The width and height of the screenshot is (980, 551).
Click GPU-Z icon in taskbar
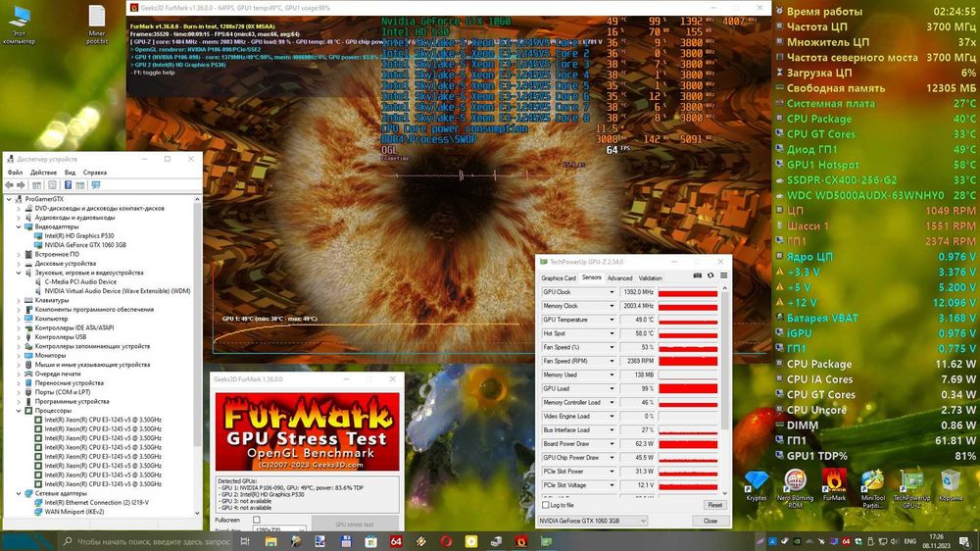pyautogui.click(x=546, y=541)
